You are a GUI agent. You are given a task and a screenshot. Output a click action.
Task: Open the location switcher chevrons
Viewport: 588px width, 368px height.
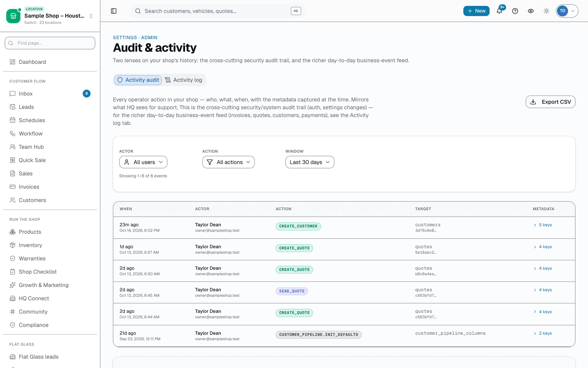click(91, 16)
